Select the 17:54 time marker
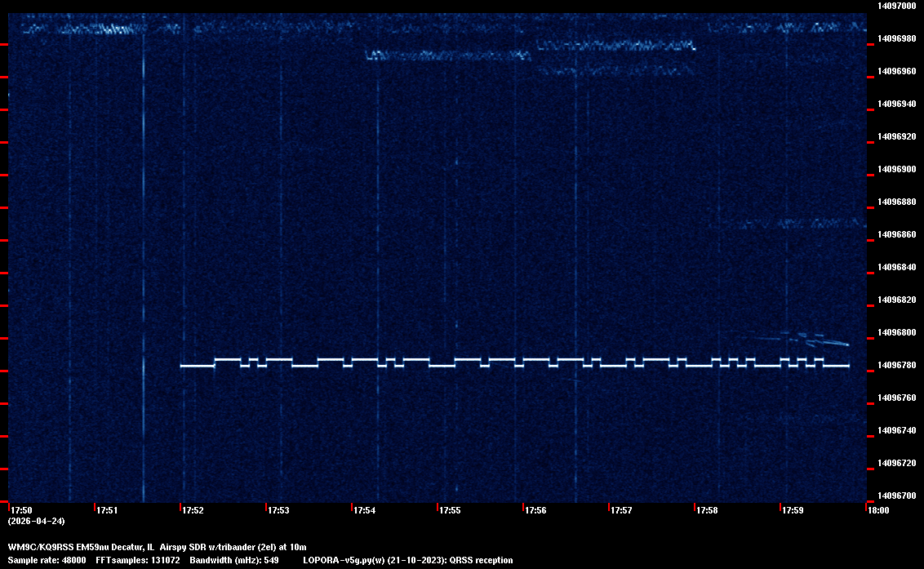The height and width of the screenshot is (569, 924). [364, 510]
